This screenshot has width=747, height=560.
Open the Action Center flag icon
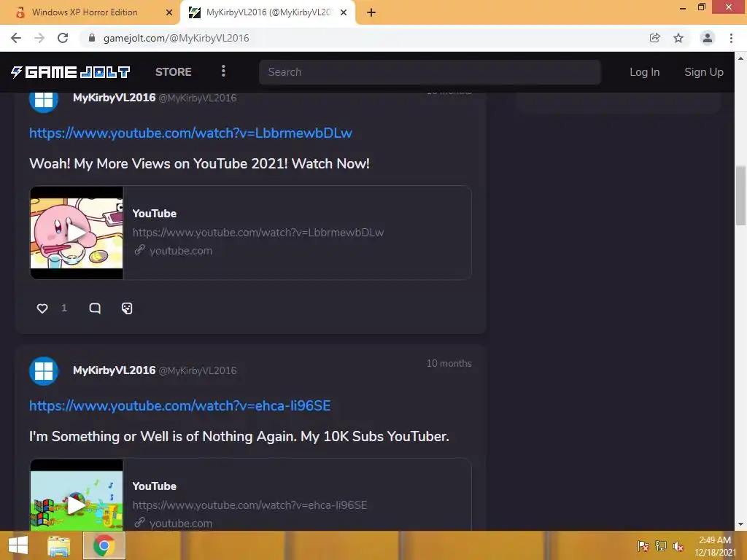click(643, 546)
